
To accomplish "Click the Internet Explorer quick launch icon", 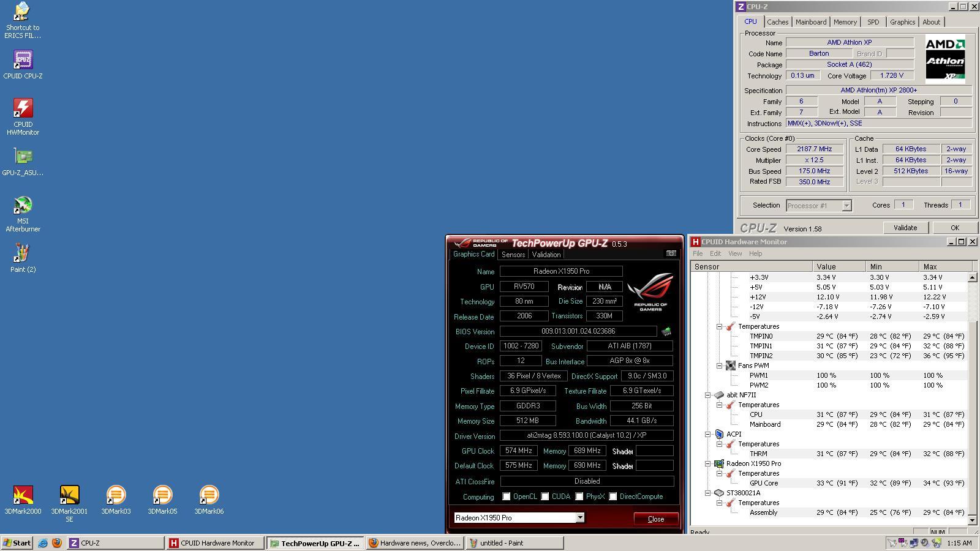I will [43, 543].
